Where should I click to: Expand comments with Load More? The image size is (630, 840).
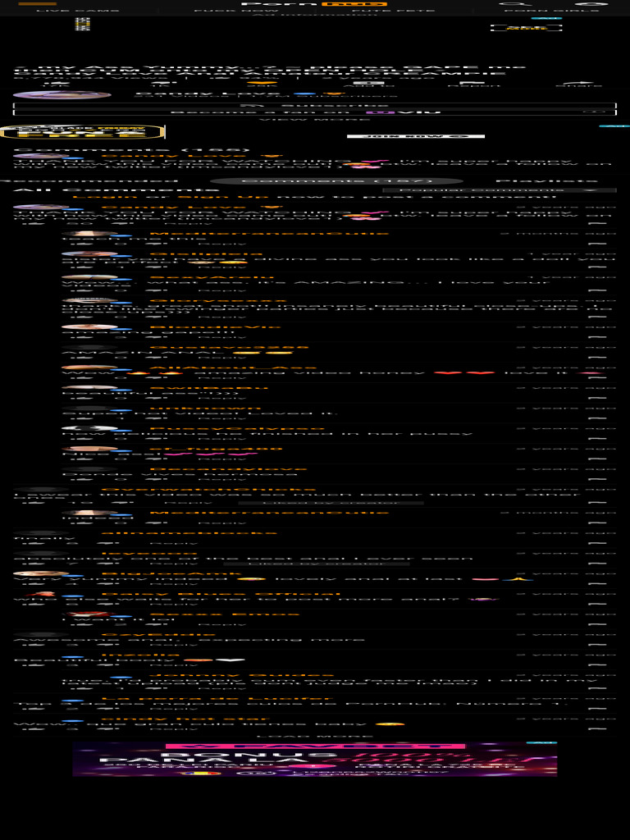click(314, 736)
